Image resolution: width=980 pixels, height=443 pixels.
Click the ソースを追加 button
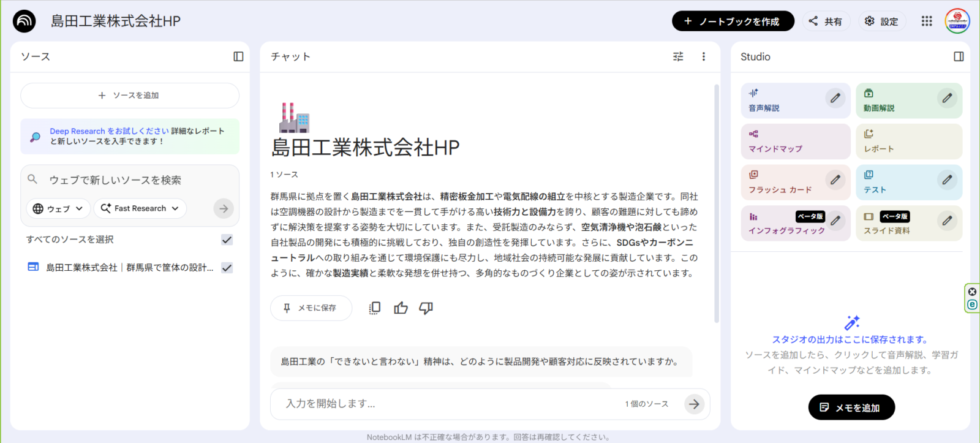coord(130,96)
